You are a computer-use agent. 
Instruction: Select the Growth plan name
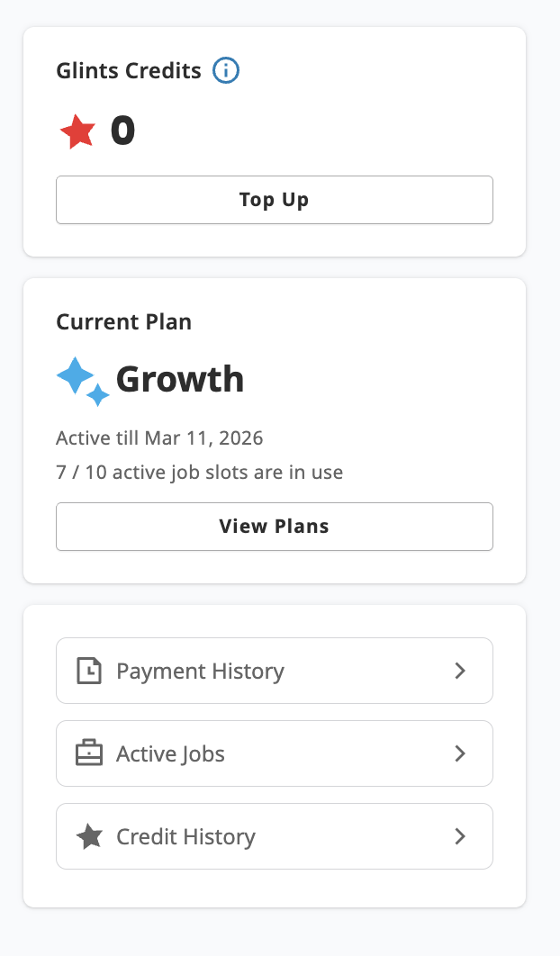(179, 379)
